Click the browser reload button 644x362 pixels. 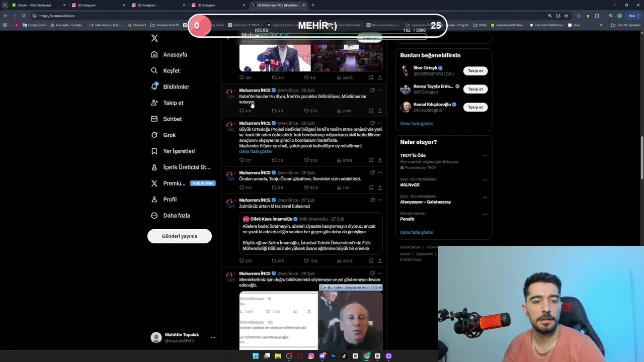[x=23, y=16]
